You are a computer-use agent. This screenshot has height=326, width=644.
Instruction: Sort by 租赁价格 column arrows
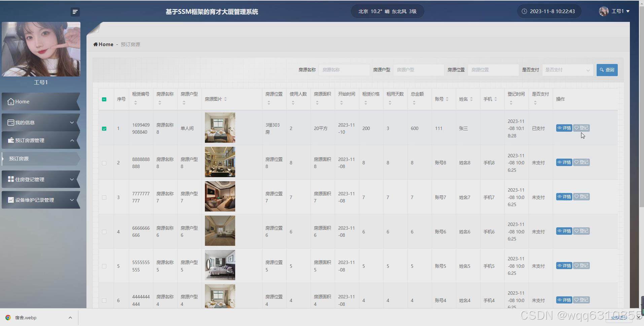tap(366, 103)
